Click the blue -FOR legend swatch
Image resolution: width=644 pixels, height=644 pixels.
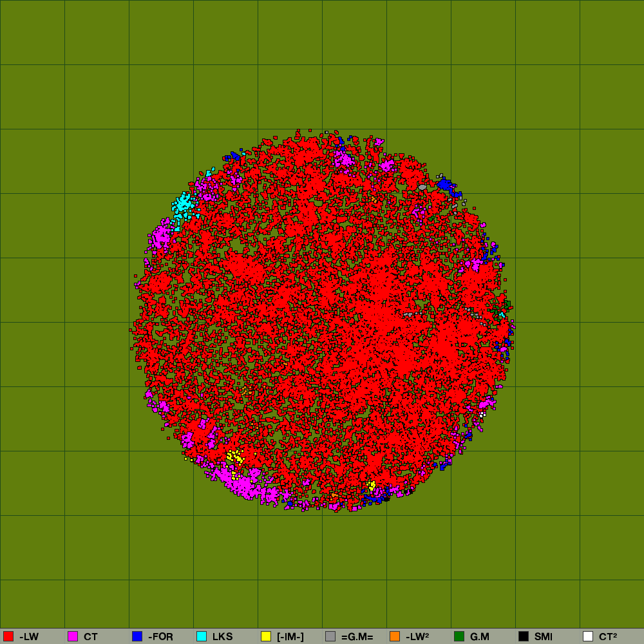click(x=137, y=636)
